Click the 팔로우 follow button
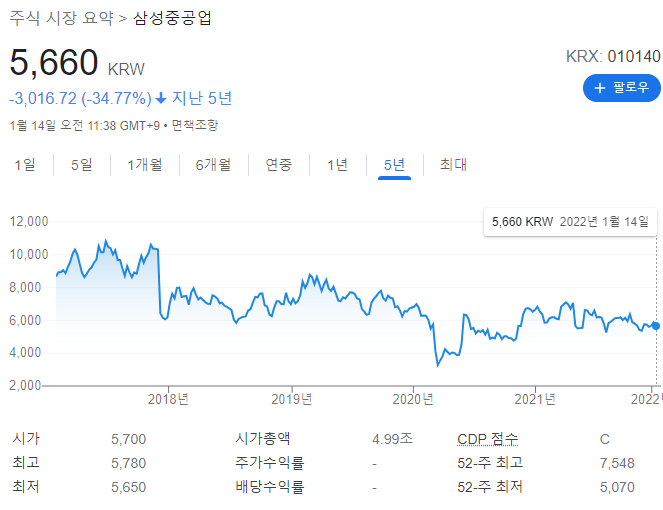The width and height of the screenshot is (663, 510). pyautogui.click(x=622, y=88)
